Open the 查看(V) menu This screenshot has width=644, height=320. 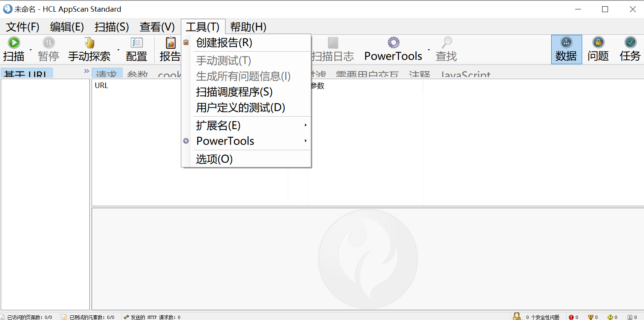[x=157, y=27]
